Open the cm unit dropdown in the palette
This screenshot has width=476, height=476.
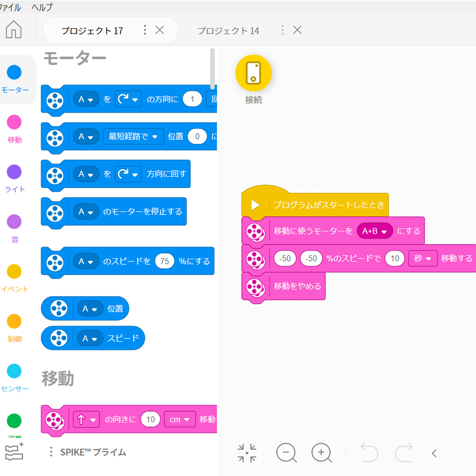pos(180,419)
